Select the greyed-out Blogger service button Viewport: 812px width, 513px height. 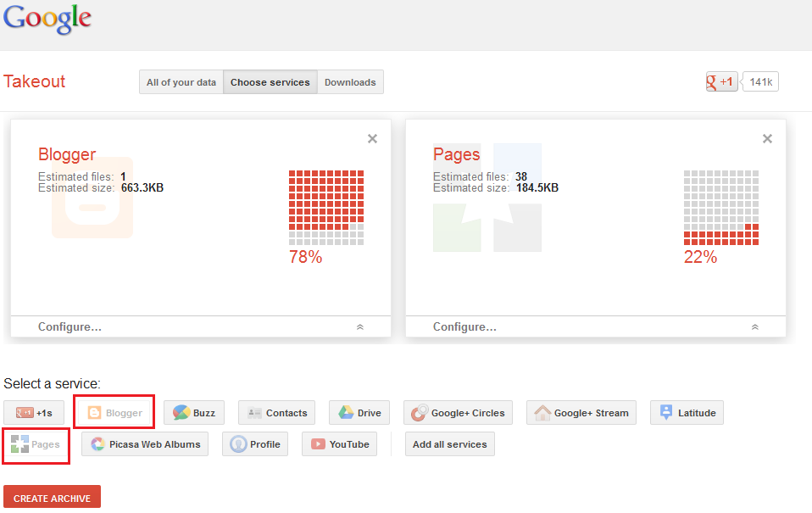coord(114,412)
